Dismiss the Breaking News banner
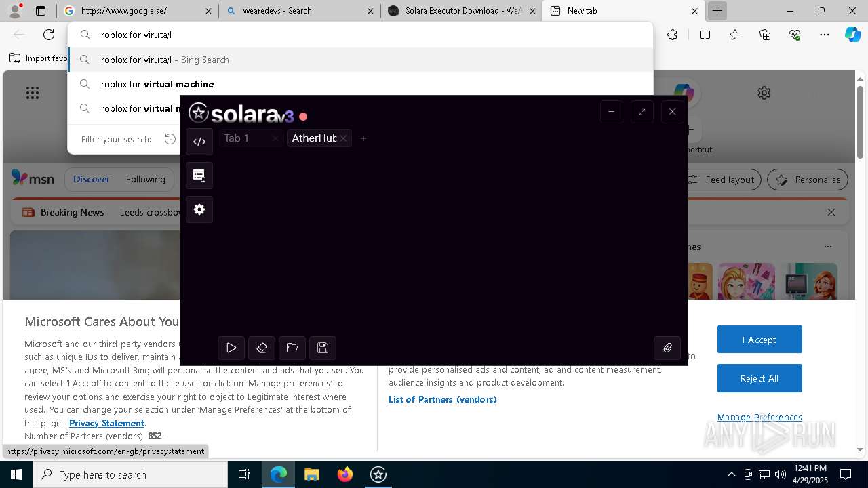This screenshot has width=868, height=488. (831, 212)
